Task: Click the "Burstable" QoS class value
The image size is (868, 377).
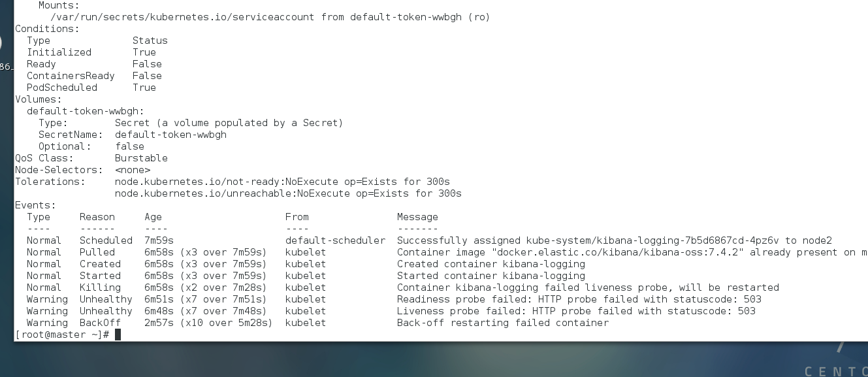Action: (x=141, y=158)
